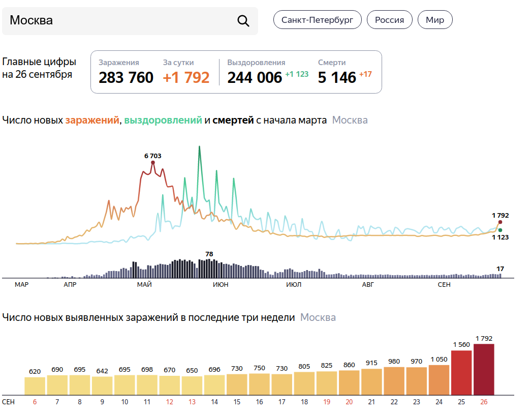Click the orange заражений legend word
The image size is (532, 416).
pos(91,121)
